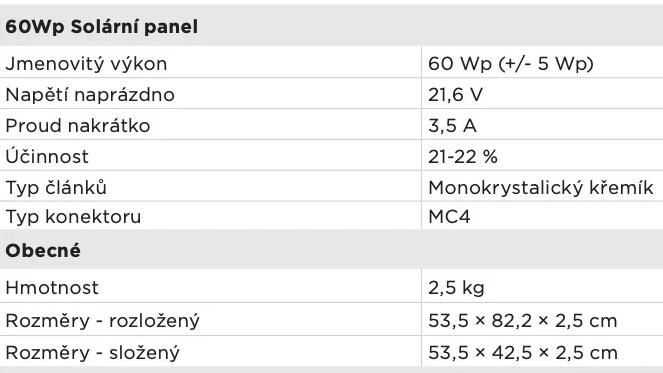Select the 'Typ konektoru' row label

coord(73,217)
